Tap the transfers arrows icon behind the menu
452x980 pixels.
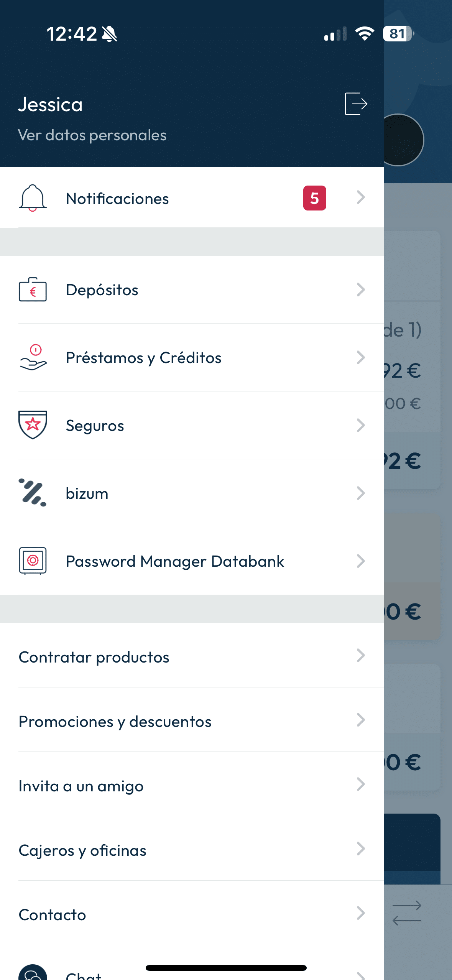coord(407,913)
